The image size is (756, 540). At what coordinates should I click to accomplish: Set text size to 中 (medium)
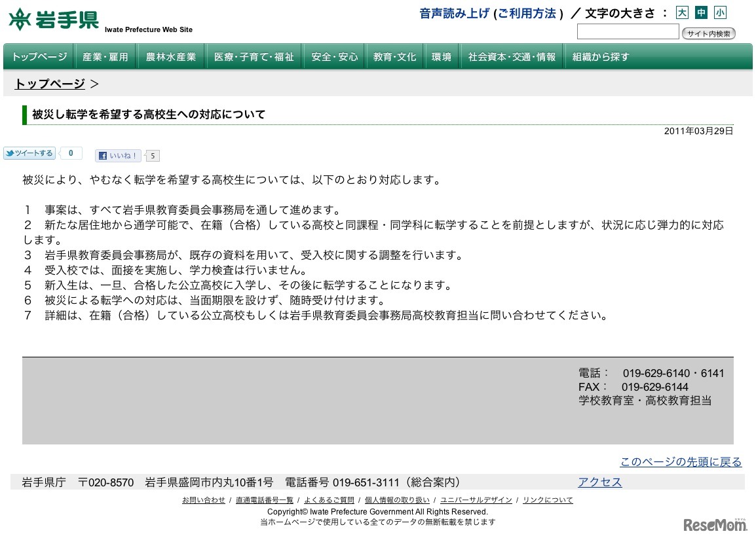[x=701, y=12]
